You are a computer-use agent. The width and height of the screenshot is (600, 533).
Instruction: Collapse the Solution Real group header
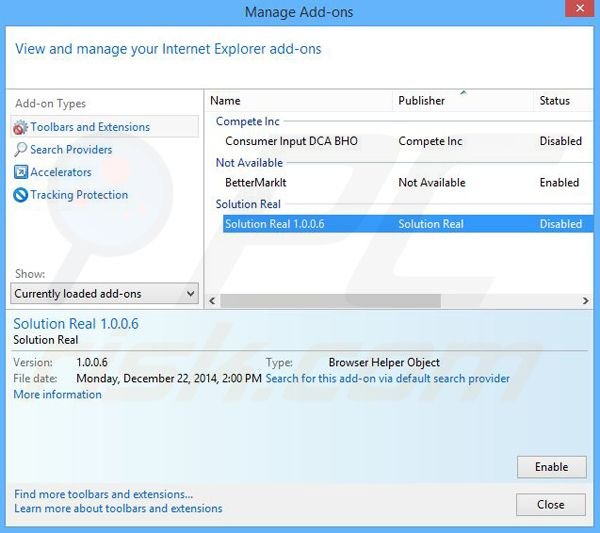249,204
